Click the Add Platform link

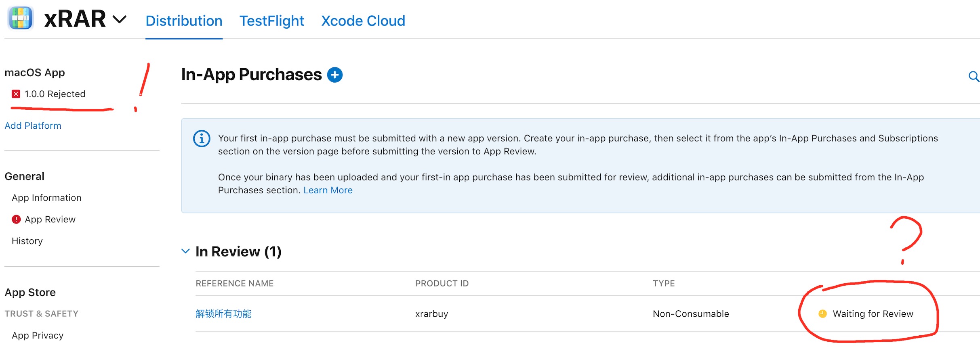coord(33,126)
